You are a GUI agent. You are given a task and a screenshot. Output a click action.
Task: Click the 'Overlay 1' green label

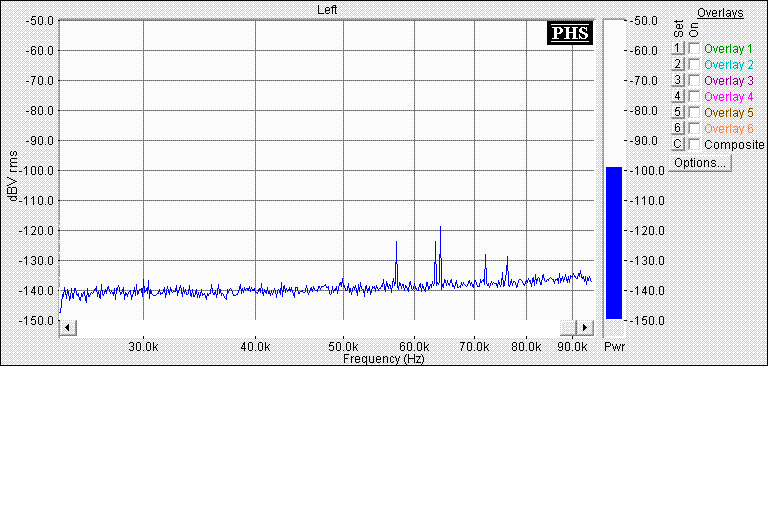tap(728, 49)
